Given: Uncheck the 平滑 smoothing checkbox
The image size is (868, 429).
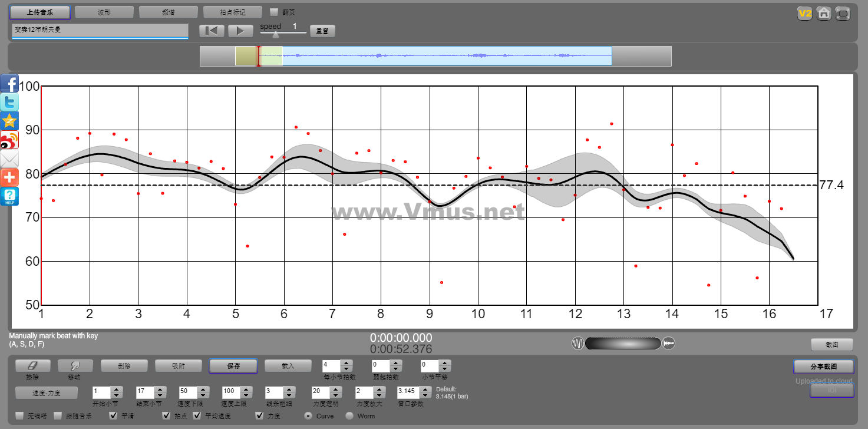Looking at the screenshot, I should [114, 416].
